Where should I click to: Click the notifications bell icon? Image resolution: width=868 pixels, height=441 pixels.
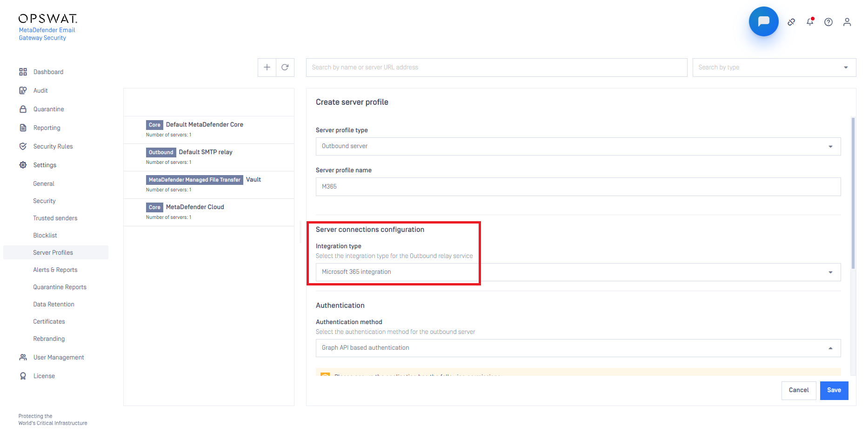(810, 22)
